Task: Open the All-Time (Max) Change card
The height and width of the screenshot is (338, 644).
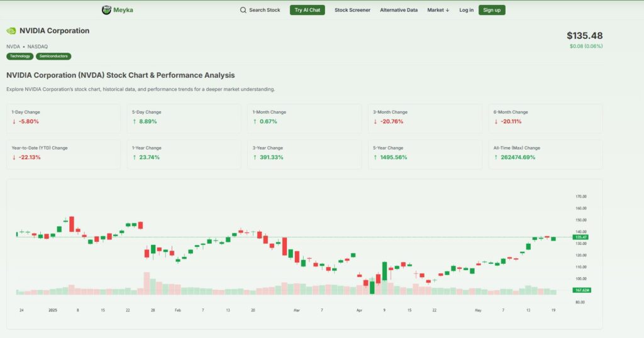Action: pos(545,154)
